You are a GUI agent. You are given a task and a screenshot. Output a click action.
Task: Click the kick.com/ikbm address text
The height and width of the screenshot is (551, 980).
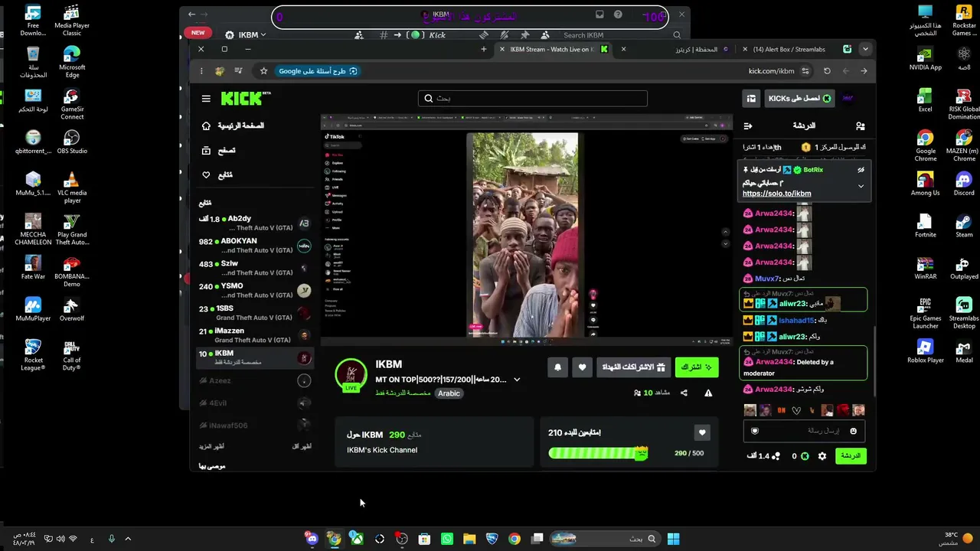(x=771, y=71)
